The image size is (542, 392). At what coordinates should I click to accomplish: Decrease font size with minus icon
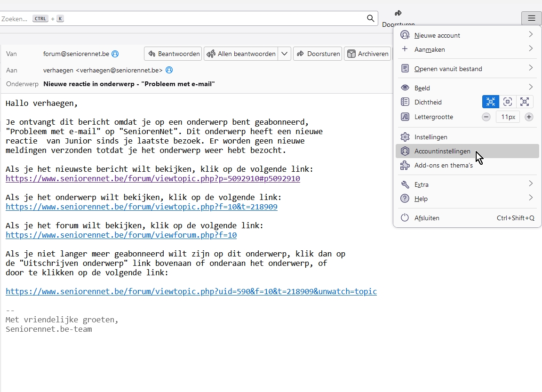coord(486,117)
